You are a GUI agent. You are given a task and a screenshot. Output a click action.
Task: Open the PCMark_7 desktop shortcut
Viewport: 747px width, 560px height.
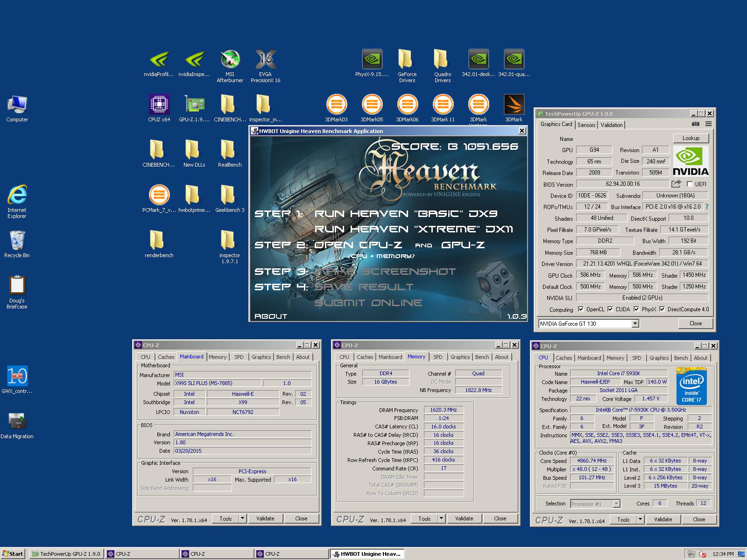[159, 199]
